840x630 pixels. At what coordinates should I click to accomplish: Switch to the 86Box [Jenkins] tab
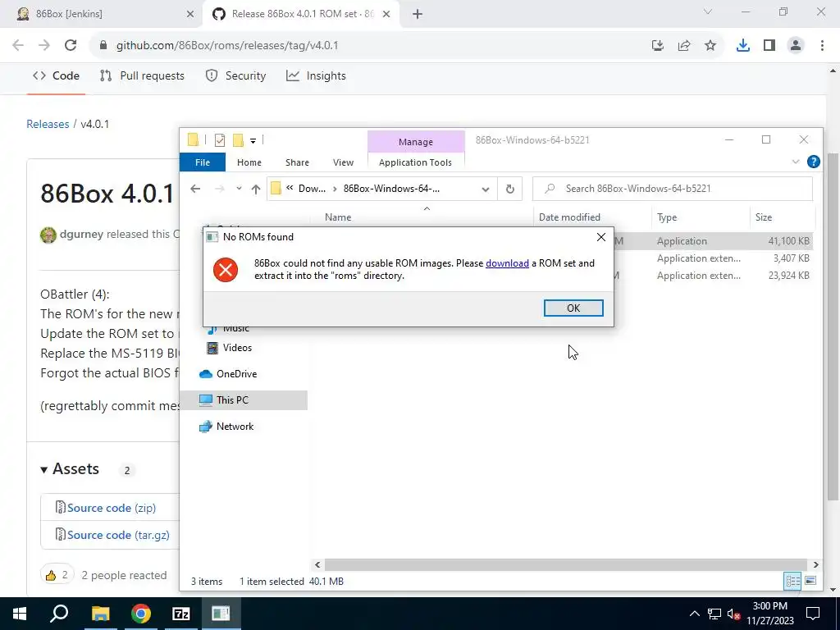tap(101, 15)
